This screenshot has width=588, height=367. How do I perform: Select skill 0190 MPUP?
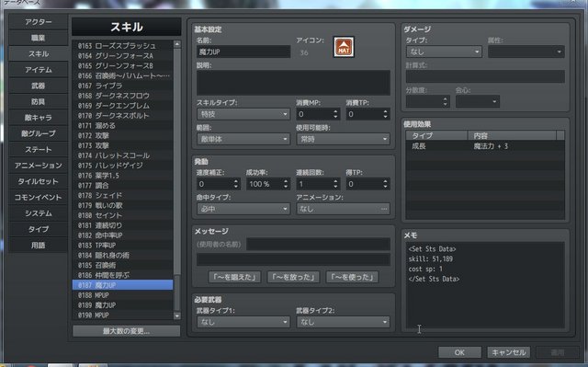tap(122, 315)
